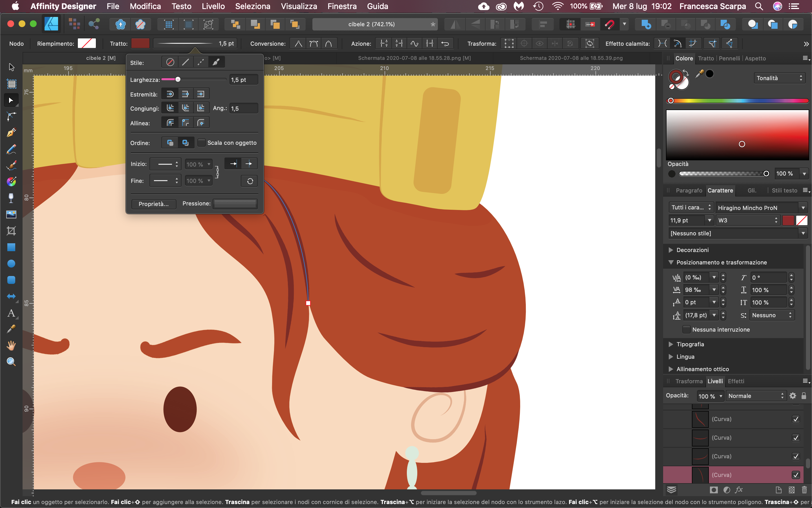Choose the solid line stroke style

[185, 62]
